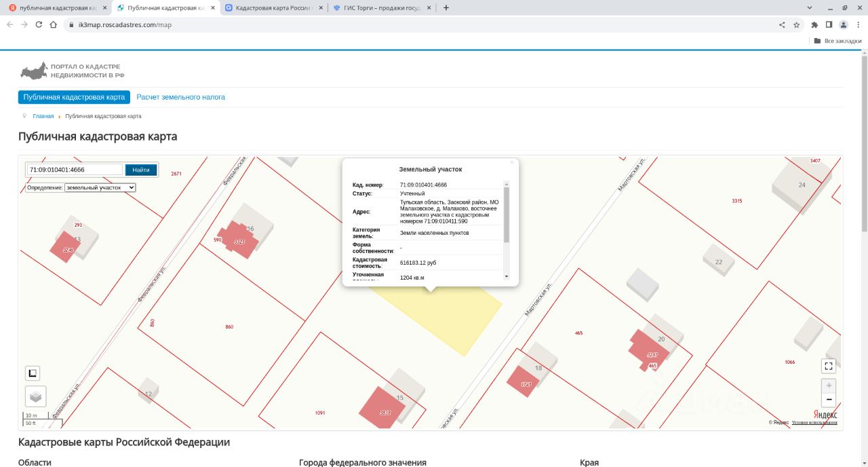Click parcel label 3315 on the map

pos(737,201)
